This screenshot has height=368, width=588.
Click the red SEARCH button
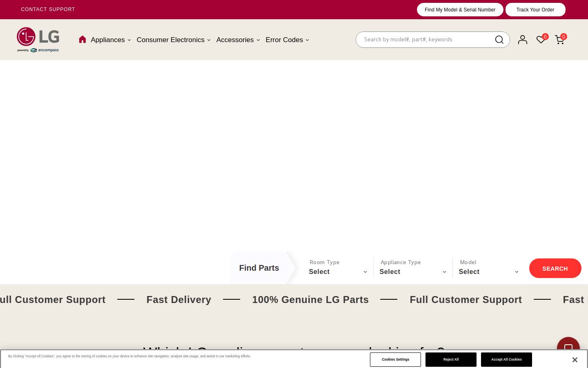[x=555, y=268]
